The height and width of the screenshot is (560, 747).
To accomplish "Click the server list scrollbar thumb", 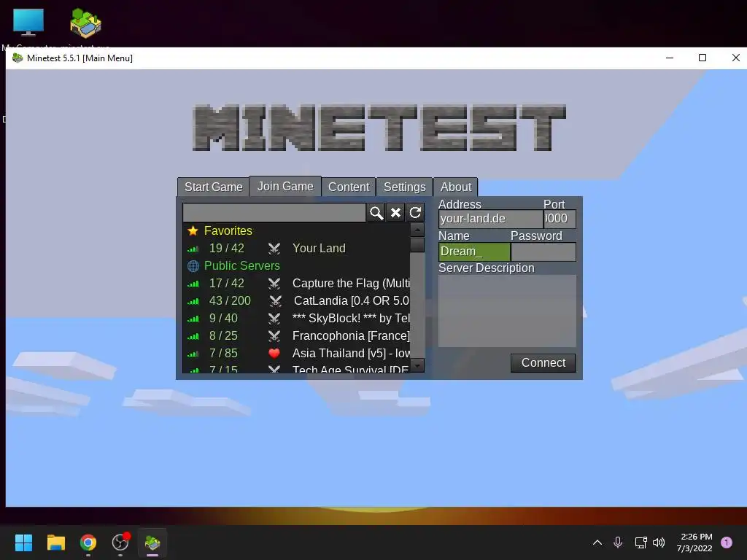I will [x=417, y=244].
